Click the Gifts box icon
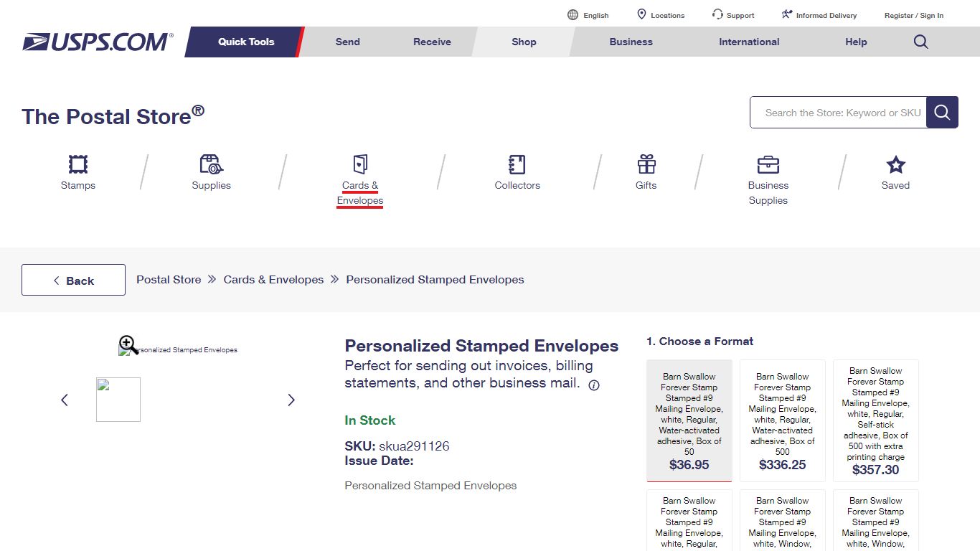 tap(646, 164)
